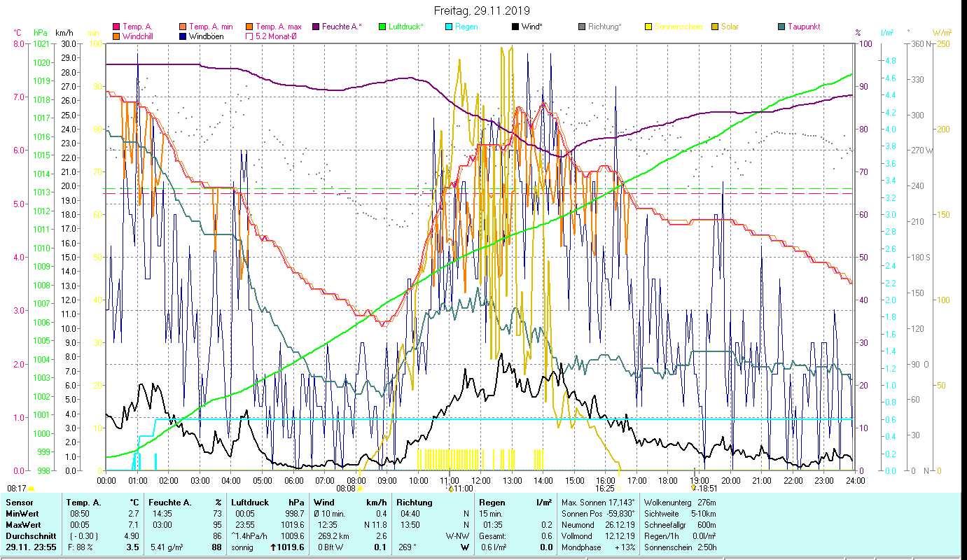The height and width of the screenshot is (560, 967).
Task: Click the wind direction value '269 °'
Action: click(x=408, y=547)
